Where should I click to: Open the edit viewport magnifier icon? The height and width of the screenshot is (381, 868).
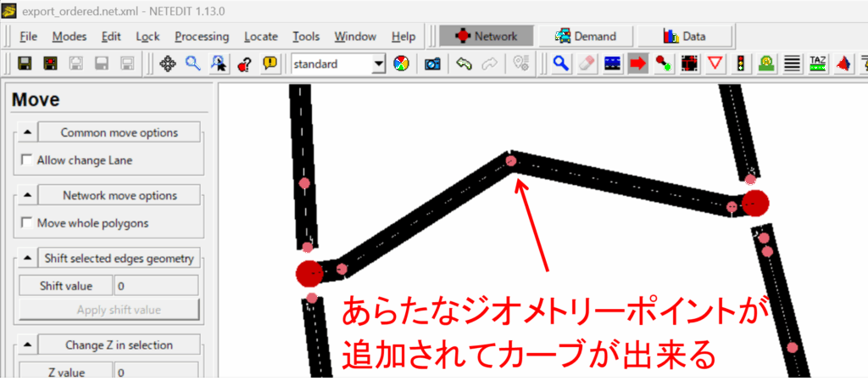[x=192, y=64]
